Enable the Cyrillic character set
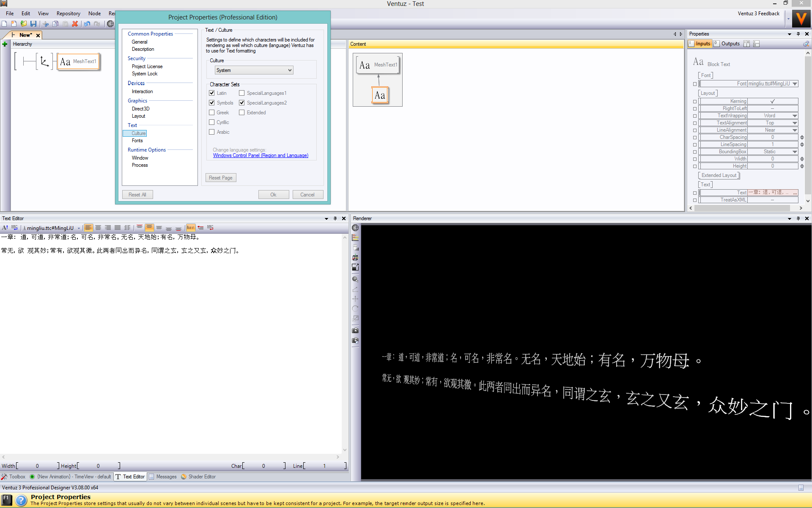The image size is (812, 508). tap(212, 122)
